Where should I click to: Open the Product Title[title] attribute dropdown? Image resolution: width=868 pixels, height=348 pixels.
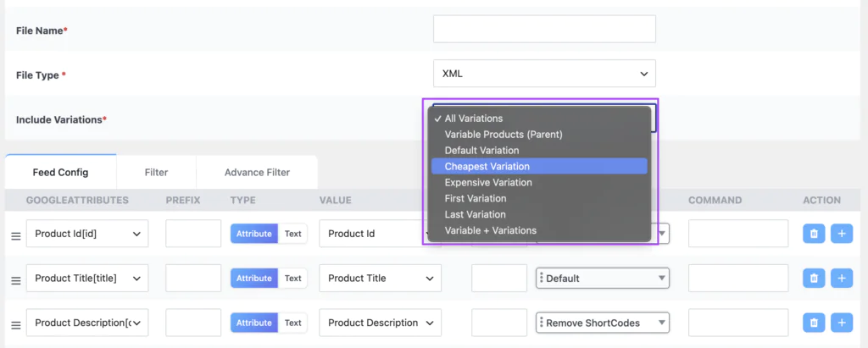(x=87, y=278)
